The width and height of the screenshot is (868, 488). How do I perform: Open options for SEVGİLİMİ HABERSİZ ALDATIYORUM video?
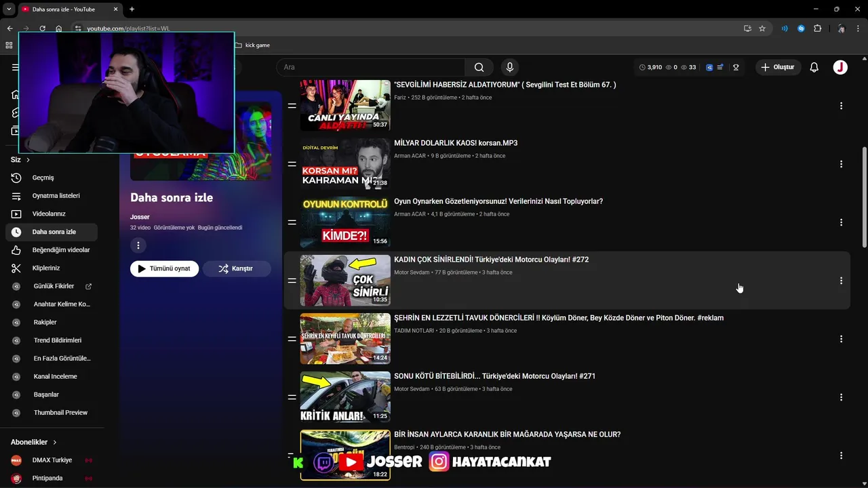[841, 106]
